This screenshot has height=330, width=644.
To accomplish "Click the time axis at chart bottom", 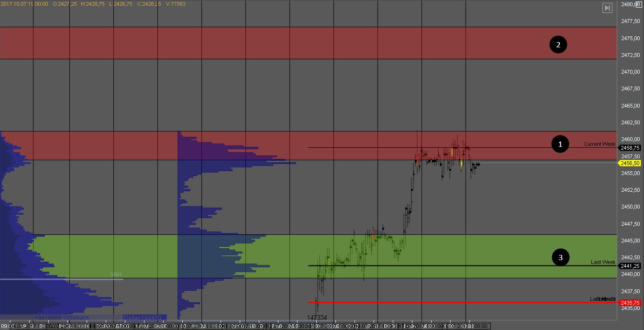I will [x=239, y=326].
